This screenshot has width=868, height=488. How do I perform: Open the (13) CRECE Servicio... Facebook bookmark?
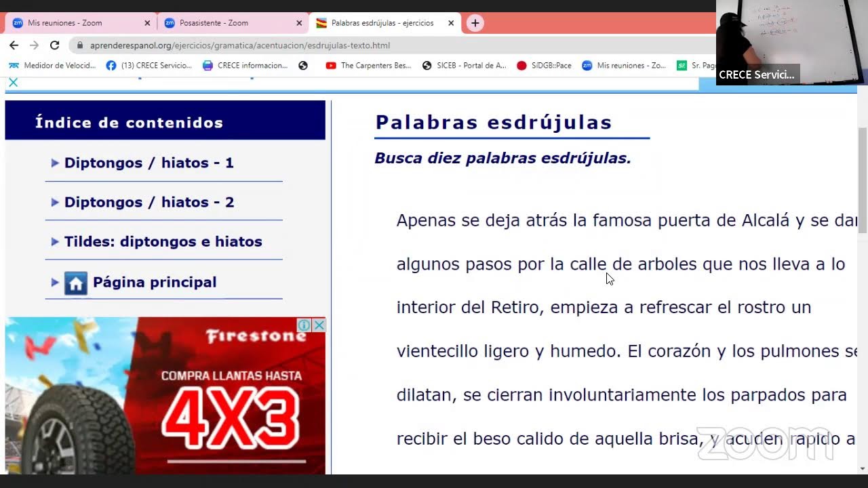click(x=149, y=66)
